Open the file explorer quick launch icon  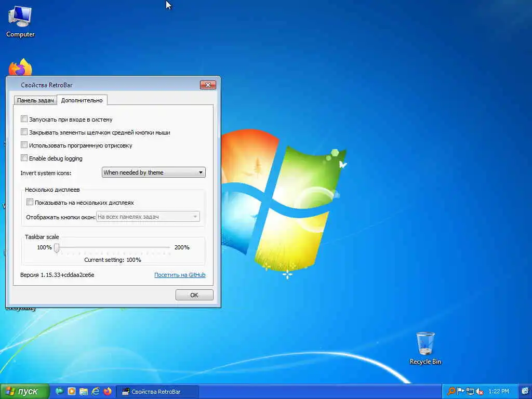(x=84, y=392)
